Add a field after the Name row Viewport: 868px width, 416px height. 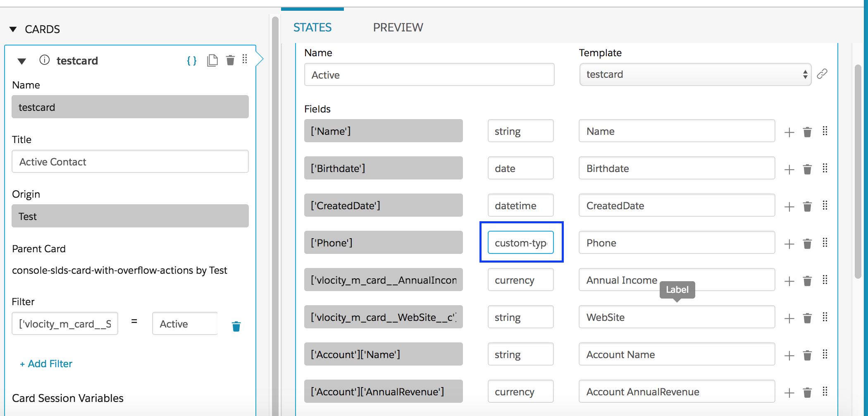point(789,132)
